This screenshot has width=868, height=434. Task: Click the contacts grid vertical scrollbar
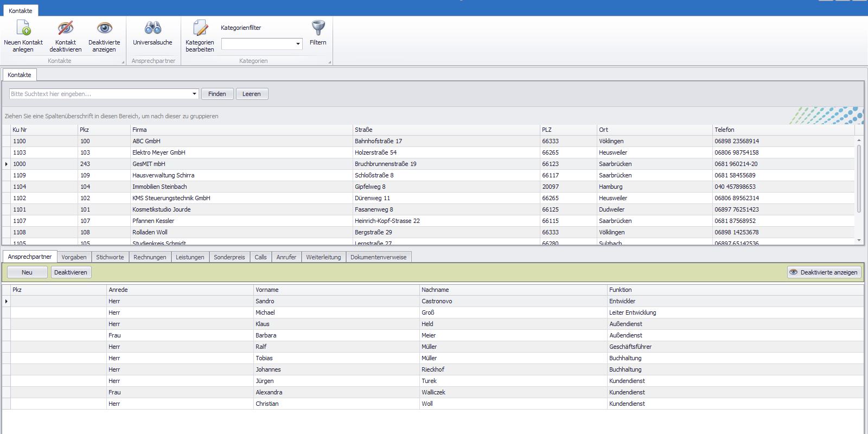click(859, 179)
